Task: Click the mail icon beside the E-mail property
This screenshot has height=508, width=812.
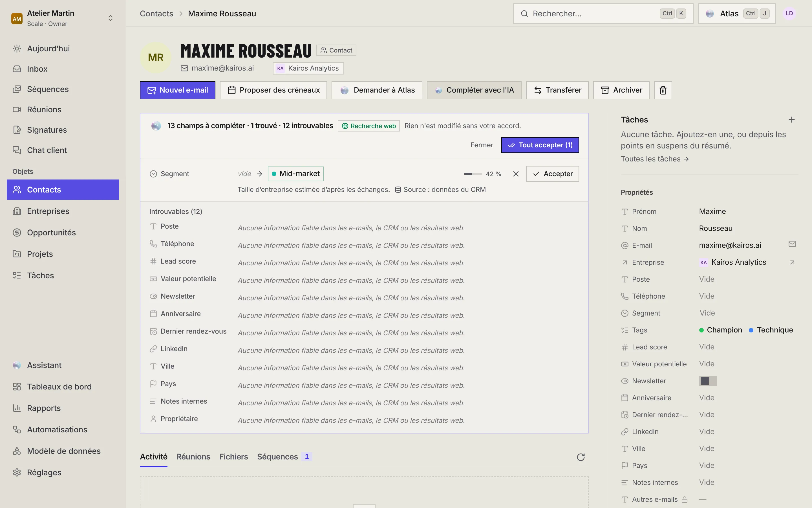Action: pyautogui.click(x=792, y=244)
